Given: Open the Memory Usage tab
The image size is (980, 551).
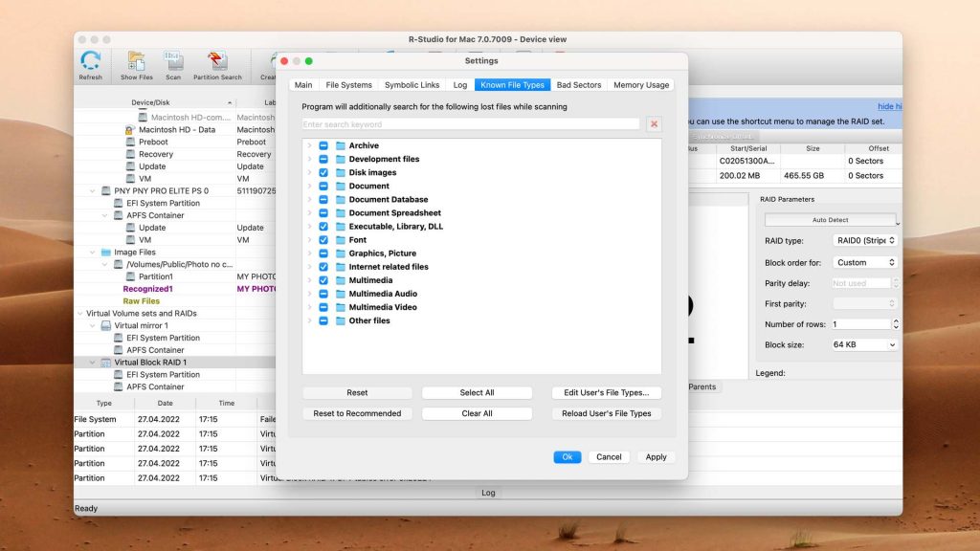Looking at the screenshot, I should point(640,84).
